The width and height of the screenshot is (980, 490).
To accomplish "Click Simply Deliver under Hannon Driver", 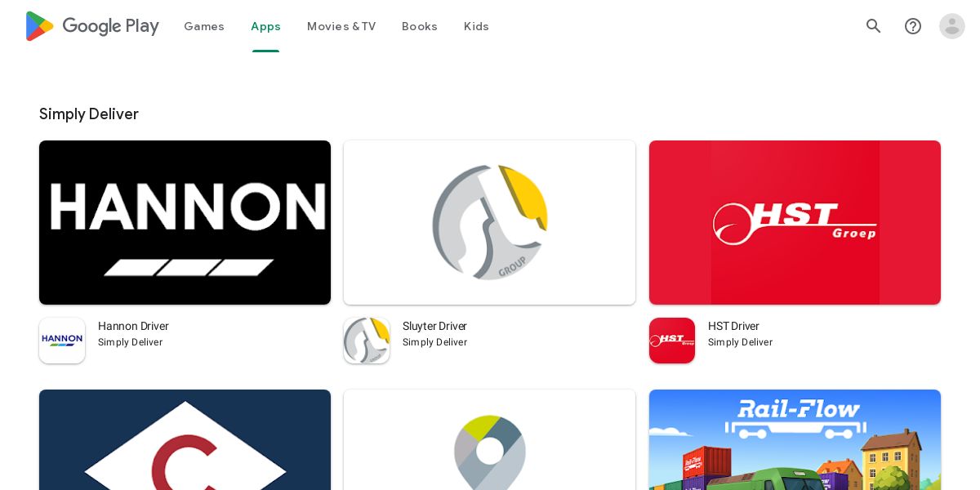I will click(x=130, y=342).
